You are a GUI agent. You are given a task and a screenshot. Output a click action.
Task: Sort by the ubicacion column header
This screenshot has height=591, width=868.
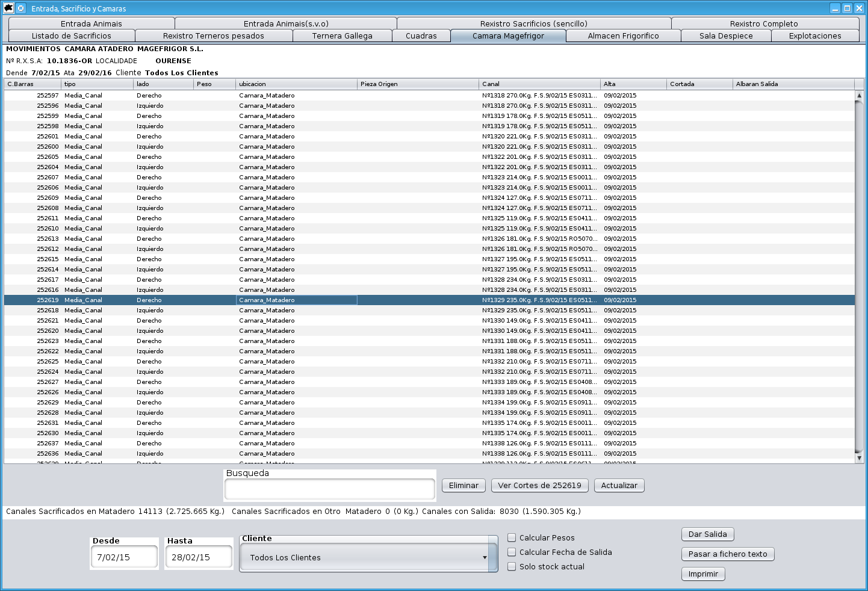coord(297,84)
